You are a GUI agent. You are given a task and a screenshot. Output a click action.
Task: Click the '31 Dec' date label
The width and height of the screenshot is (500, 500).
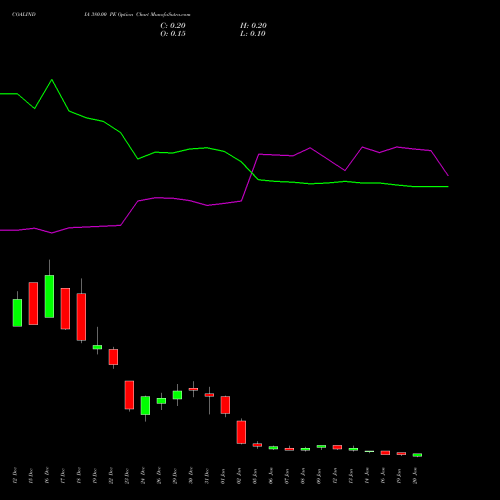coord(207,475)
